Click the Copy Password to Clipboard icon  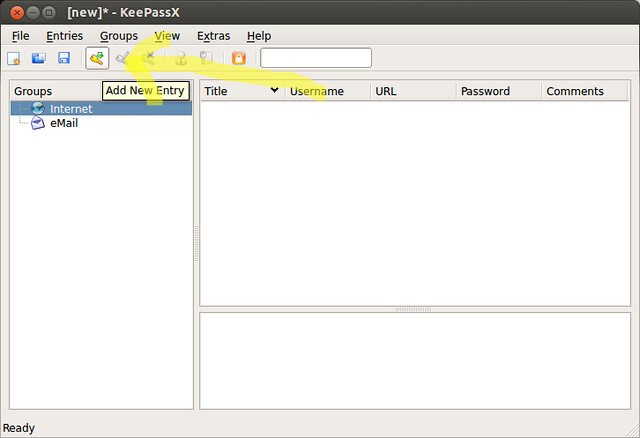click(x=206, y=58)
